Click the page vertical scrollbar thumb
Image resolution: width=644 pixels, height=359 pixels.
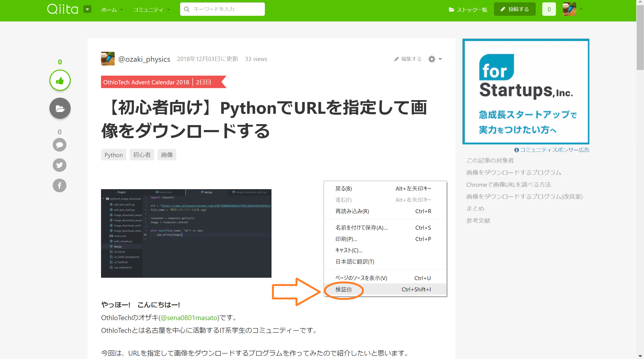point(640,37)
